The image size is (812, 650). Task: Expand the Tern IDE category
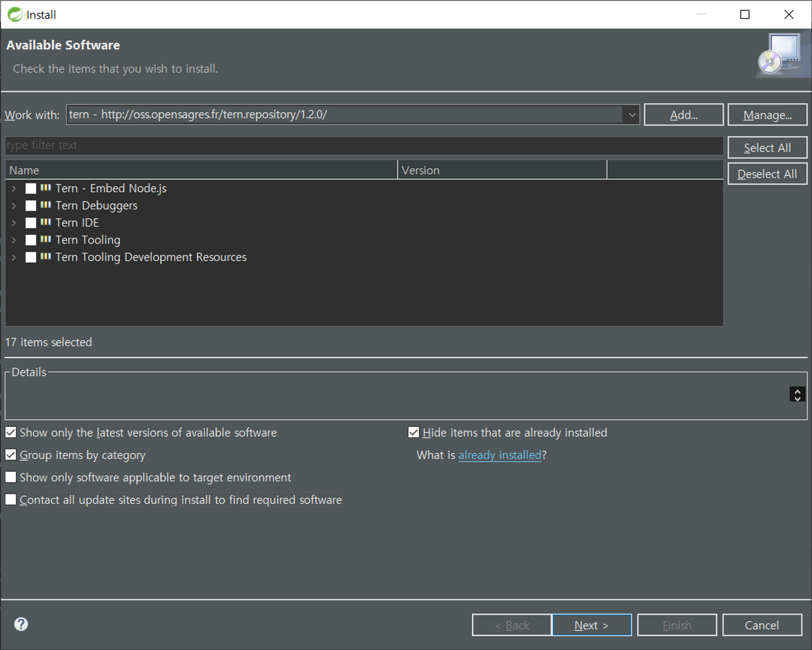coord(14,223)
